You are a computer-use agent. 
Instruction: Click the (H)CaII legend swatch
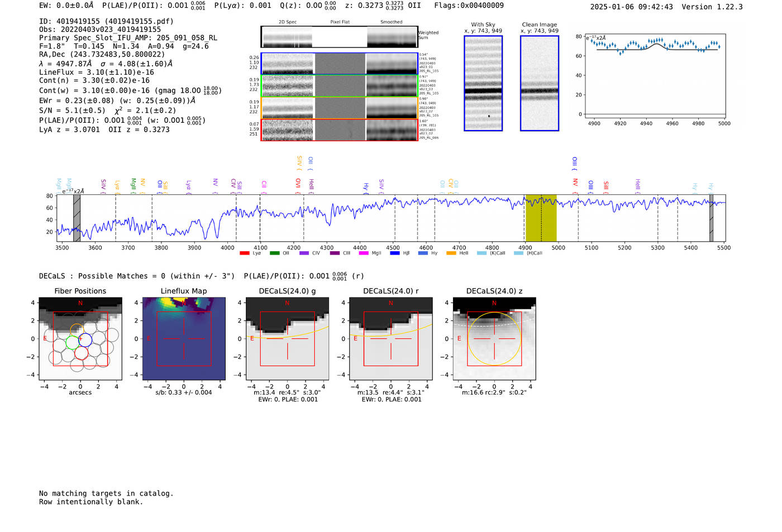tap(518, 253)
